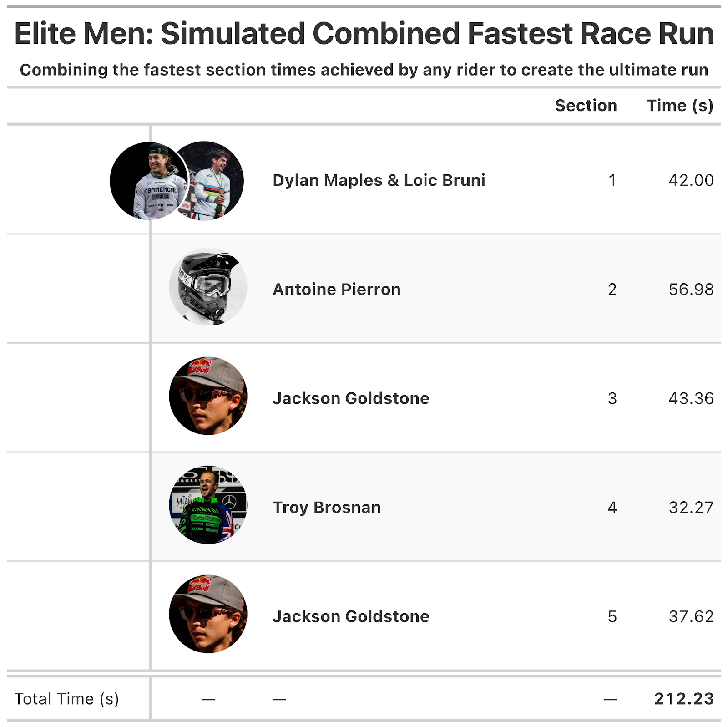This screenshot has height=727, width=728.
Task: Click the 'Time (s)' column header
Action: [x=680, y=106]
